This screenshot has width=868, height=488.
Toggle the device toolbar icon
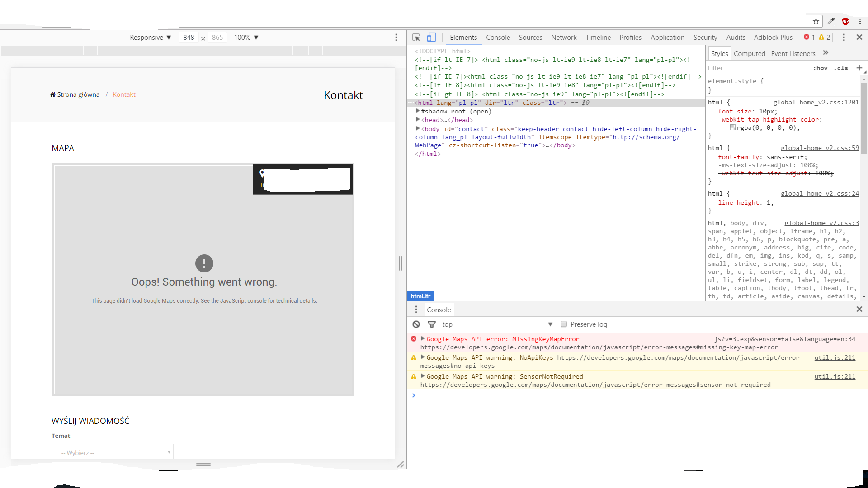pyautogui.click(x=431, y=38)
